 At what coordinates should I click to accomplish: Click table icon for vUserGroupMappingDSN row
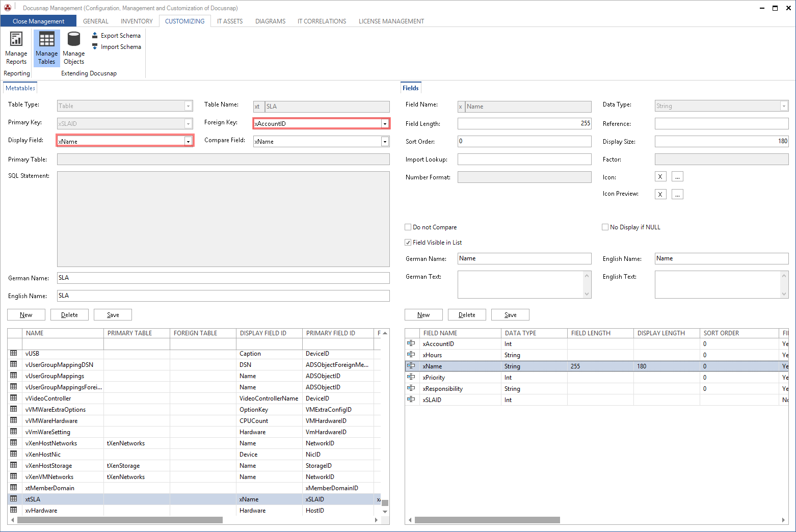(x=14, y=364)
